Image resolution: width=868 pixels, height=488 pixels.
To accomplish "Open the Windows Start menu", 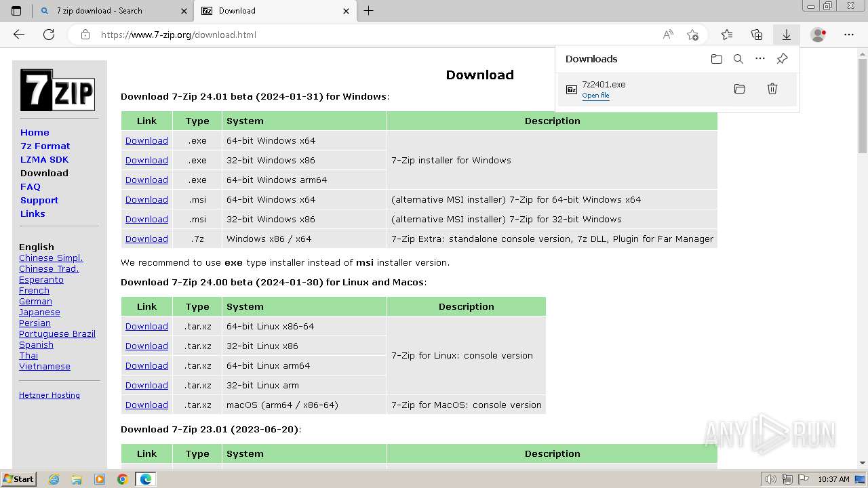I will [19, 479].
